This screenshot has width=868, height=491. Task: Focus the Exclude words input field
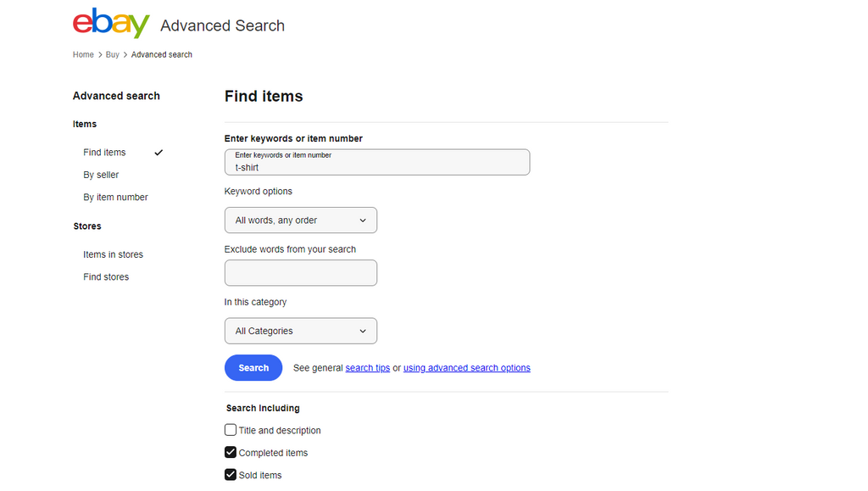pyautogui.click(x=301, y=273)
